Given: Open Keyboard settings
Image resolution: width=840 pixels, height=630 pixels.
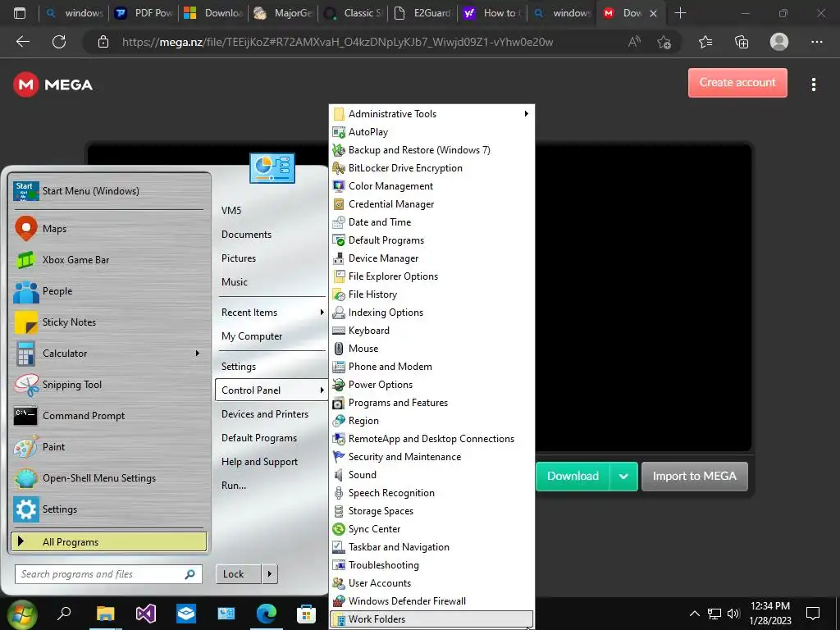Looking at the screenshot, I should coord(431,331).
